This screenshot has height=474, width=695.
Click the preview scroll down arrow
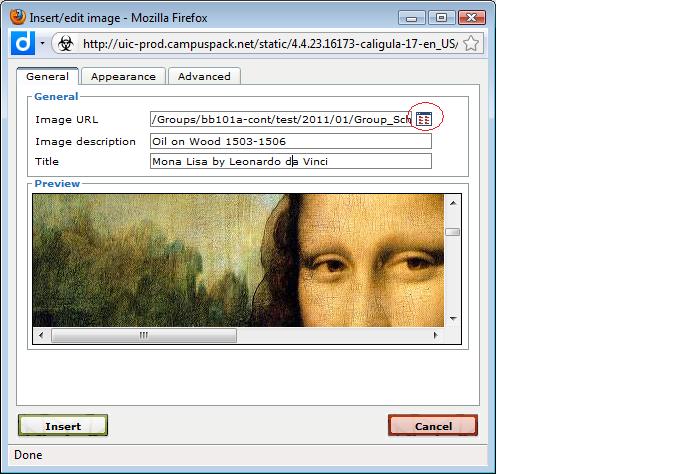[453, 318]
